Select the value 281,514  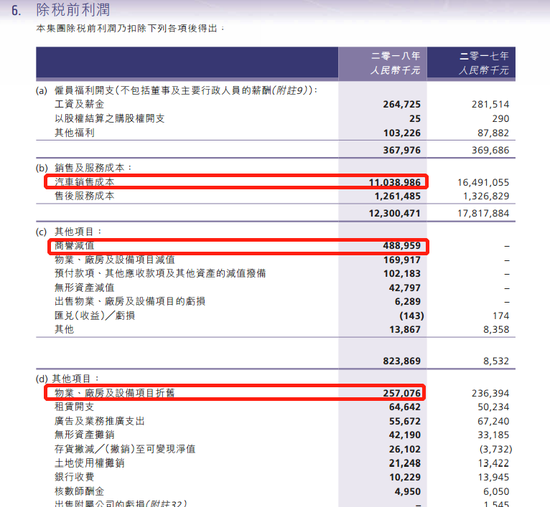pos(490,105)
